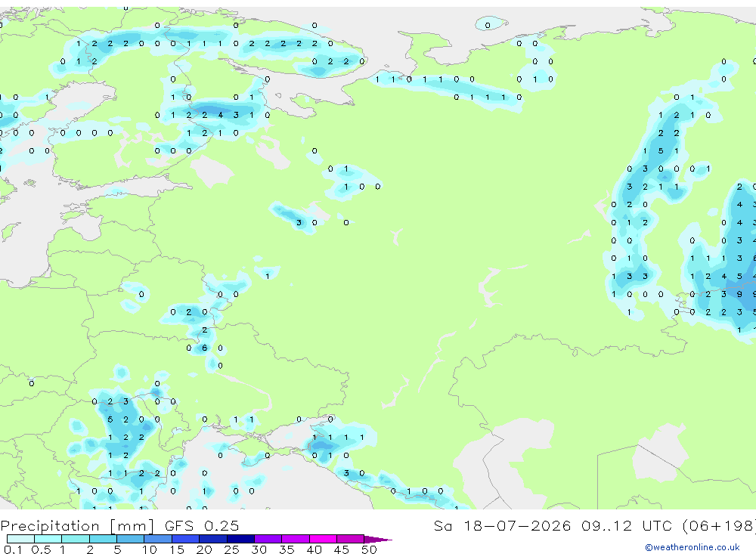Choose the 30–35 mm purple legend swatch
This screenshot has width=756, height=554.
[268, 539]
